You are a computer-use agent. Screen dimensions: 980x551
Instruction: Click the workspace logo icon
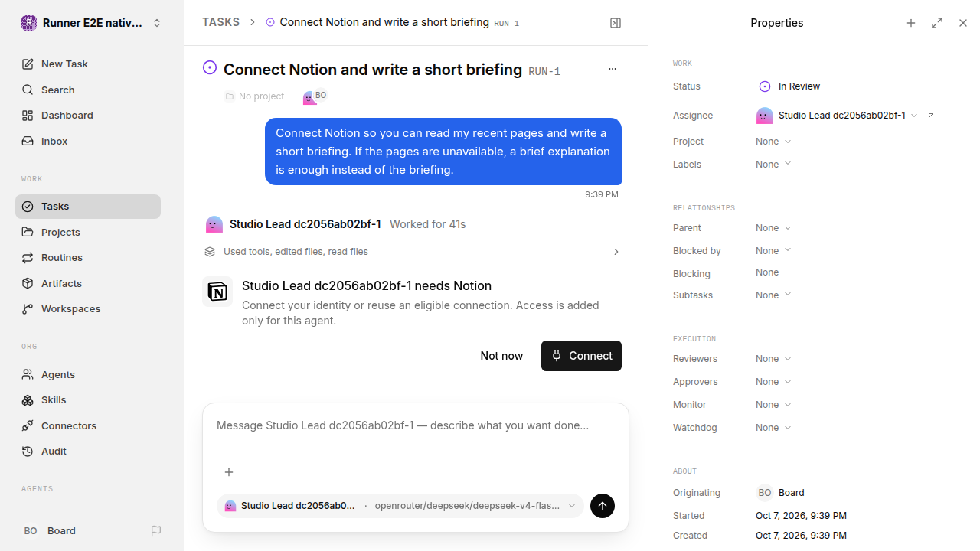[x=29, y=23]
